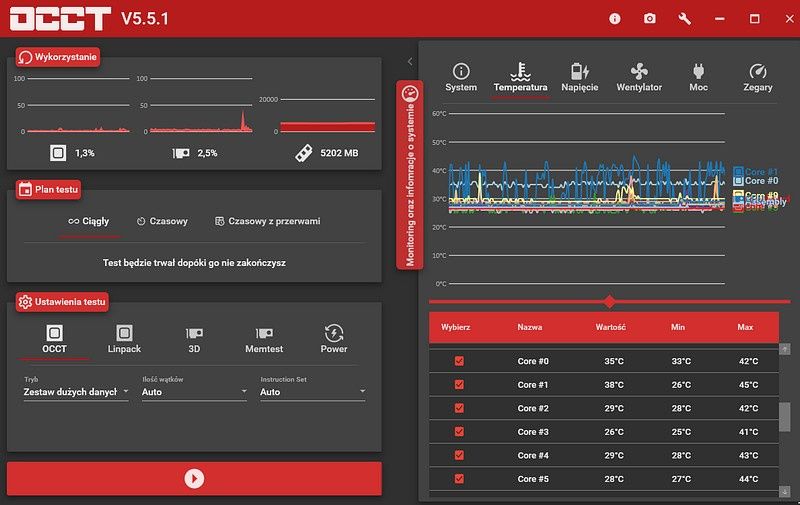Click the Plan testu calendar icon
Viewport: 800px width, 505px height.
25,189
